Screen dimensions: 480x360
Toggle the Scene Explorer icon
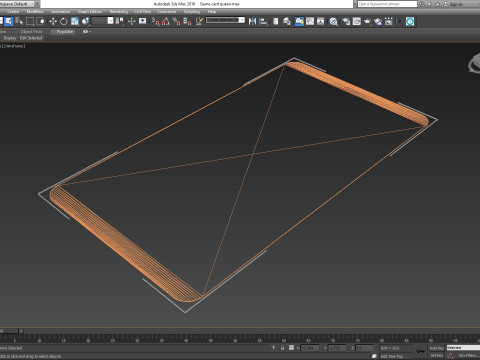[x=276, y=21]
